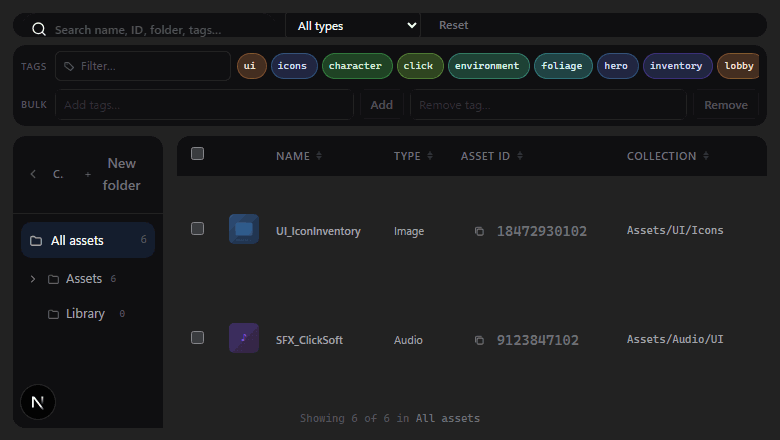This screenshot has height=440, width=780.
Task: Copy asset ID 18472930102 via copy icon
Action: pos(479,231)
